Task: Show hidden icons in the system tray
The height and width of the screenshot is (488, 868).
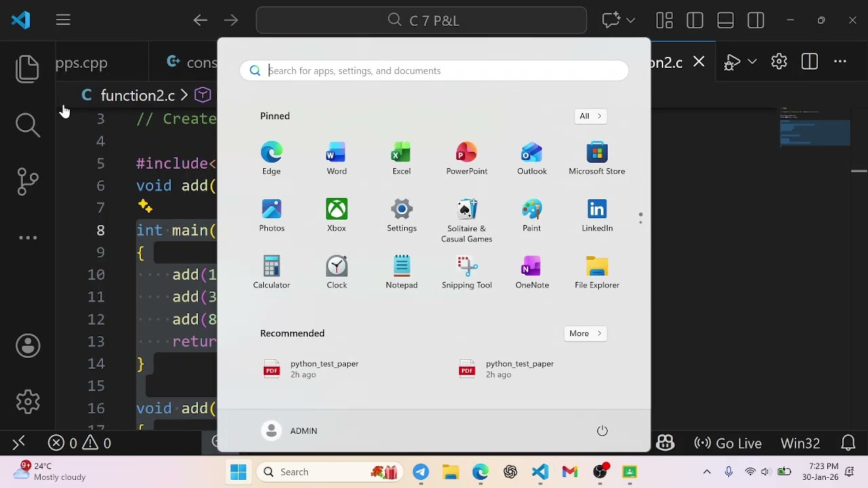Action: (707, 472)
